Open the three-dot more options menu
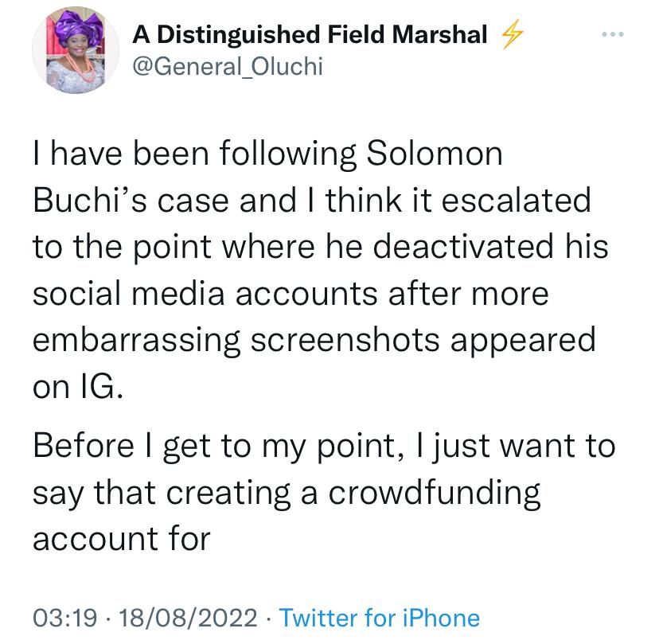Viewport: 659px width, 644px height. click(614, 35)
